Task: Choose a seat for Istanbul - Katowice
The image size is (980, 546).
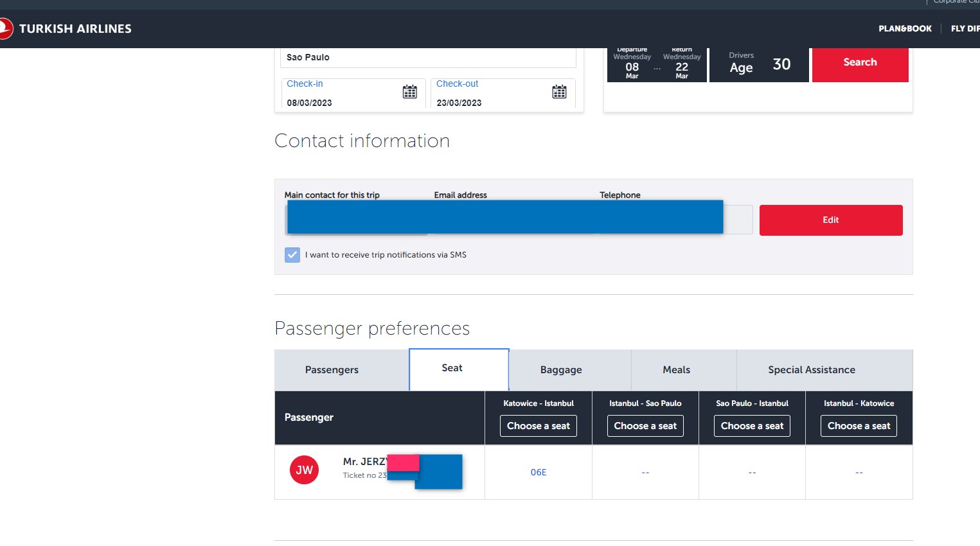Action: click(x=859, y=426)
